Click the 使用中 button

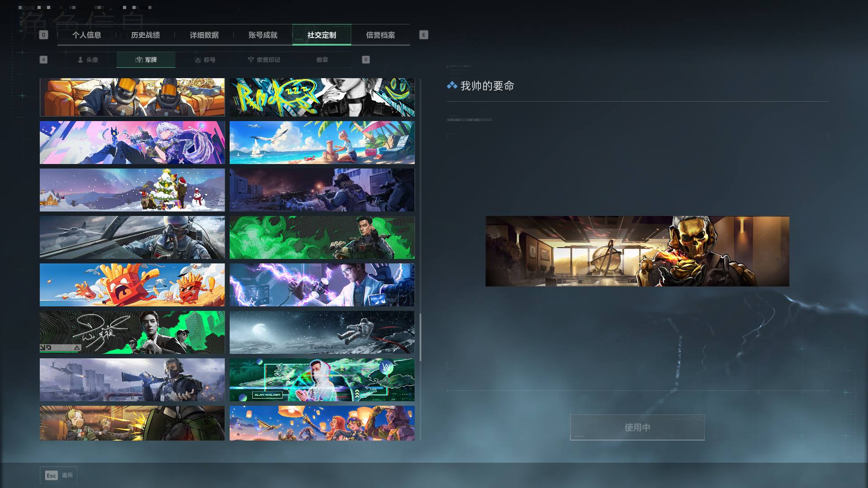click(x=637, y=427)
